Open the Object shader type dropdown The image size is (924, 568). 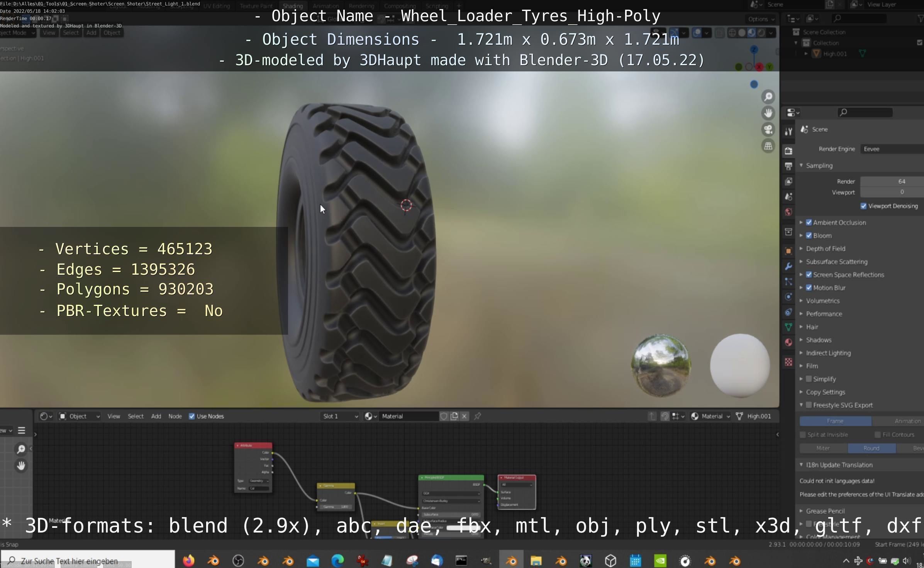79,416
